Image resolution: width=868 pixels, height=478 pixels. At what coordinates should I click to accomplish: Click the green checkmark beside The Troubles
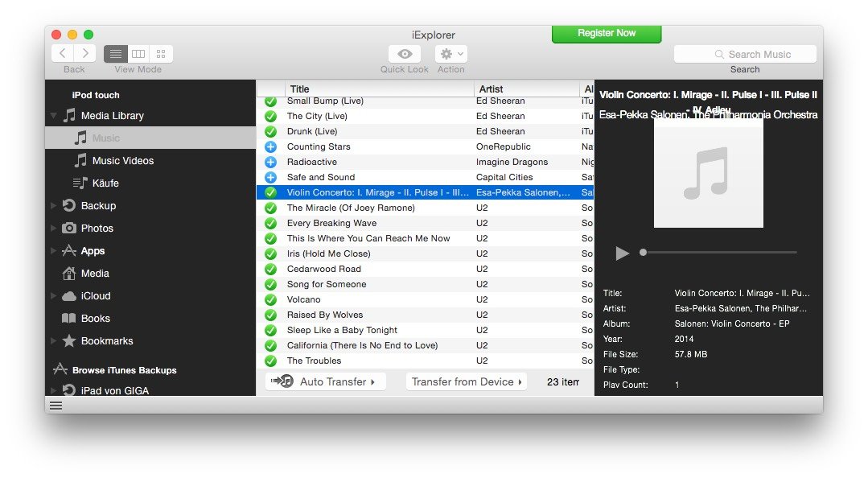tap(270, 361)
